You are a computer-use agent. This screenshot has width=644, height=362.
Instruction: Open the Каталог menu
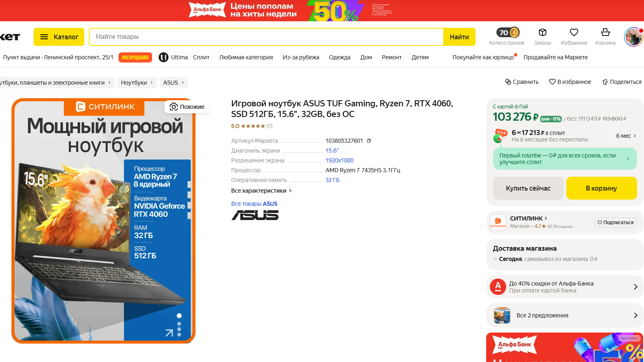pyautogui.click(x=59, y=37)
